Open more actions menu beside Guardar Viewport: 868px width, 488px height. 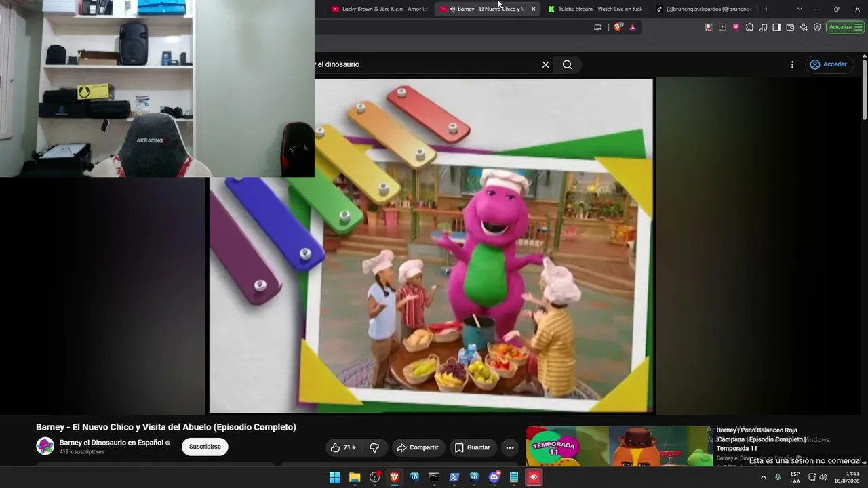pos(510,447)
